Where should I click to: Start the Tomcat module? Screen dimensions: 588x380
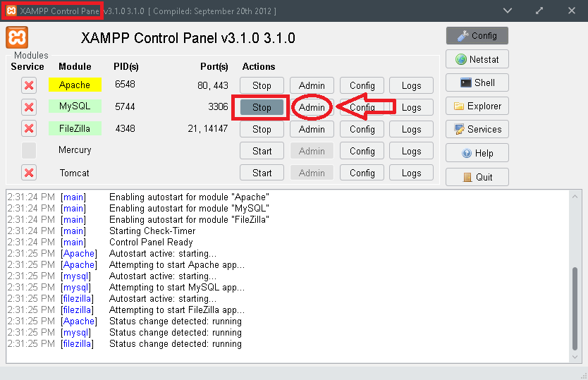[x=262, y=173]
